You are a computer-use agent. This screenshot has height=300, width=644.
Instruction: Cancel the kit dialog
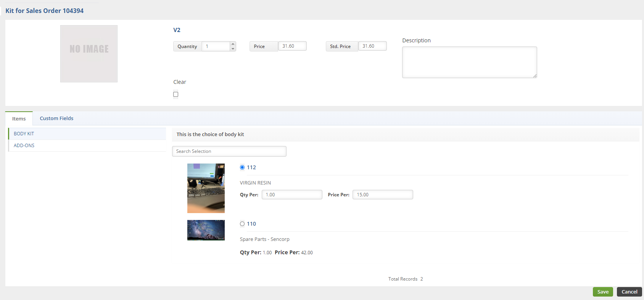point(630,292)
